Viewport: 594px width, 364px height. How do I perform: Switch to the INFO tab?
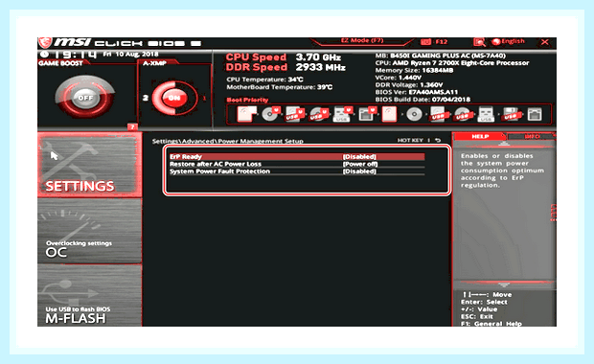coord(532,136)
